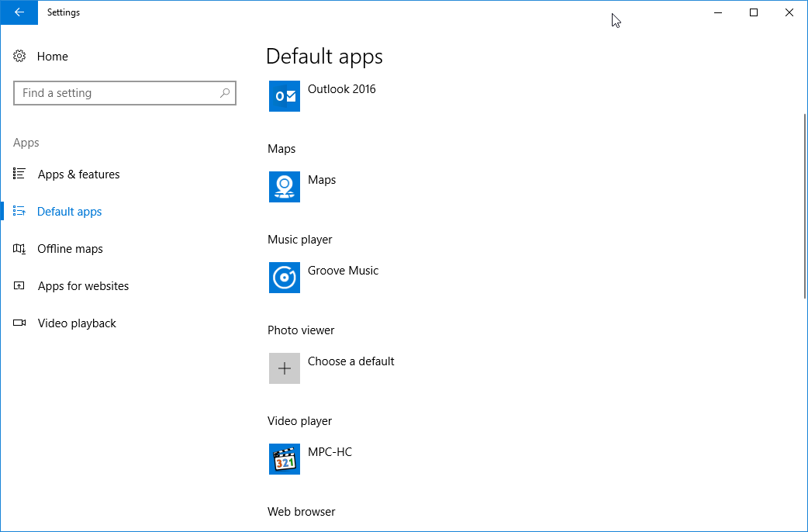This screenshot has height=532, width=808.
Task: Click the magnifier icon in the search box
Action: coord(225,93)
